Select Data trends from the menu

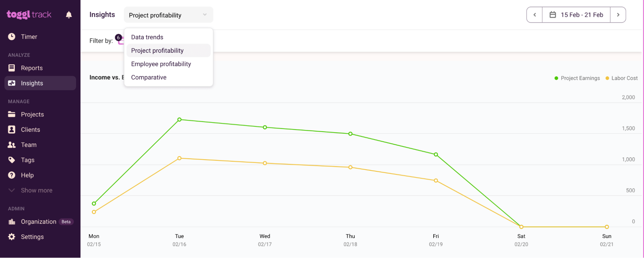147,37
